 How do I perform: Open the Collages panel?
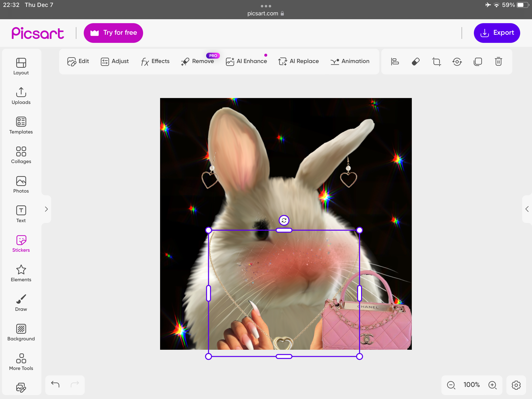click(x=21, y=155)
